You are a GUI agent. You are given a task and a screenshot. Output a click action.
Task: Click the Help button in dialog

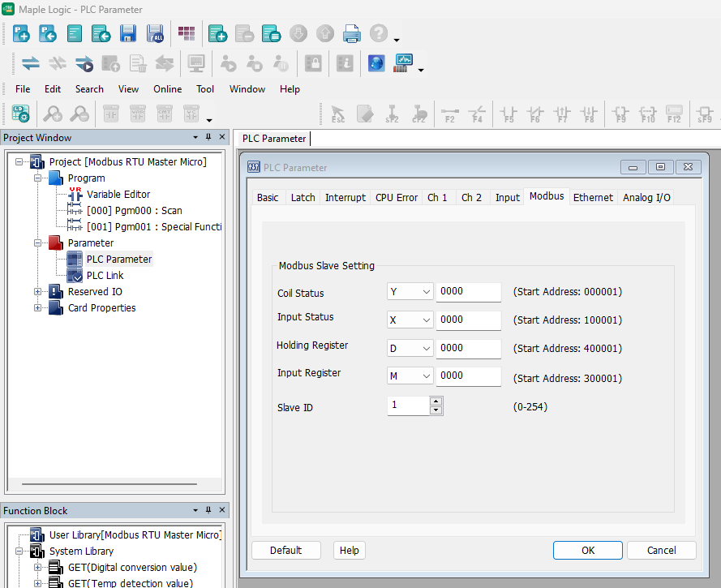coord(349,551)
